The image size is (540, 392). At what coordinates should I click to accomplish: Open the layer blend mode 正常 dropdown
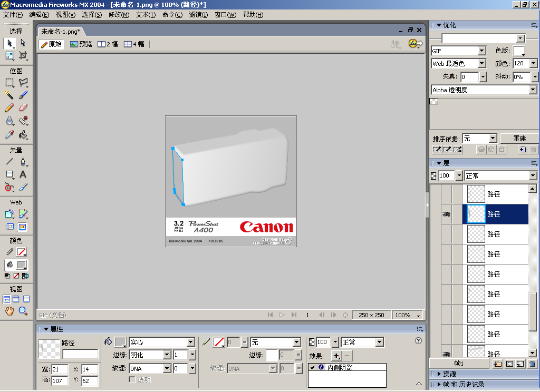point(533,176)
